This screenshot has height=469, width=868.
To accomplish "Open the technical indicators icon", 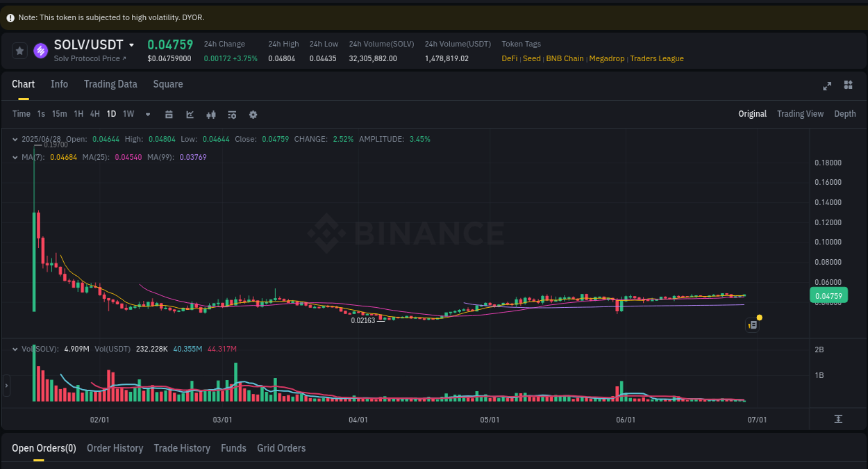I will click(x=210, y=114).
